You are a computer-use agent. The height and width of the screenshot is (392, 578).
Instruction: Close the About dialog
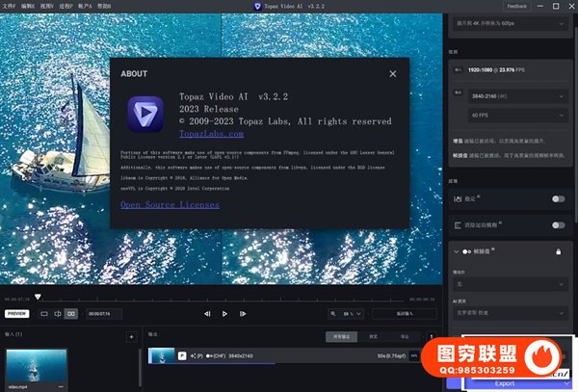[x=392, y=73]
